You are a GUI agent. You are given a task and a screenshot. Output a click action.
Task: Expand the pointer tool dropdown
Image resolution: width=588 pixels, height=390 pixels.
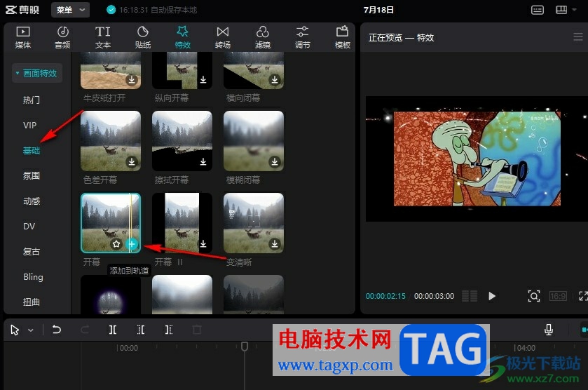coord(31,330)
